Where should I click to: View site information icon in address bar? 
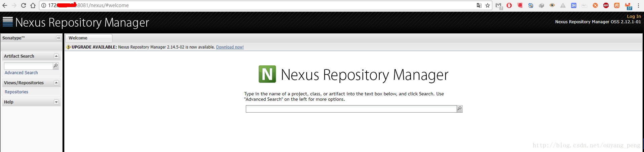tap(44, 5)
